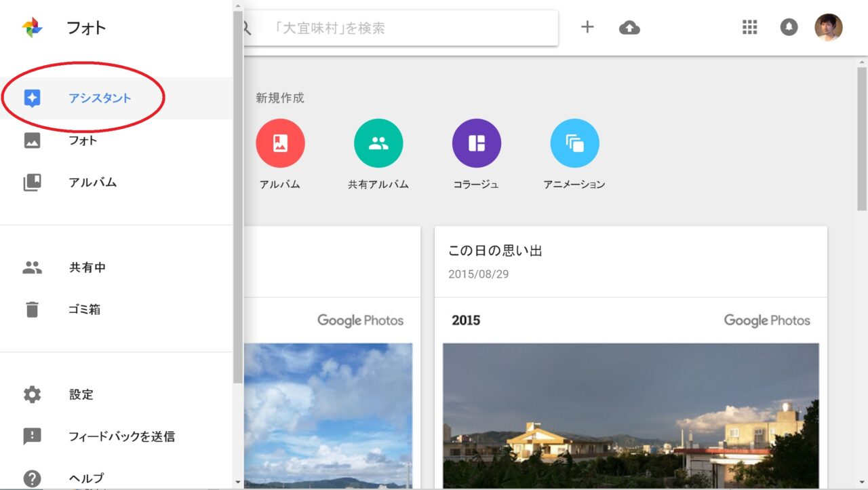Open the Google apps grid

(x=749, y=27)
